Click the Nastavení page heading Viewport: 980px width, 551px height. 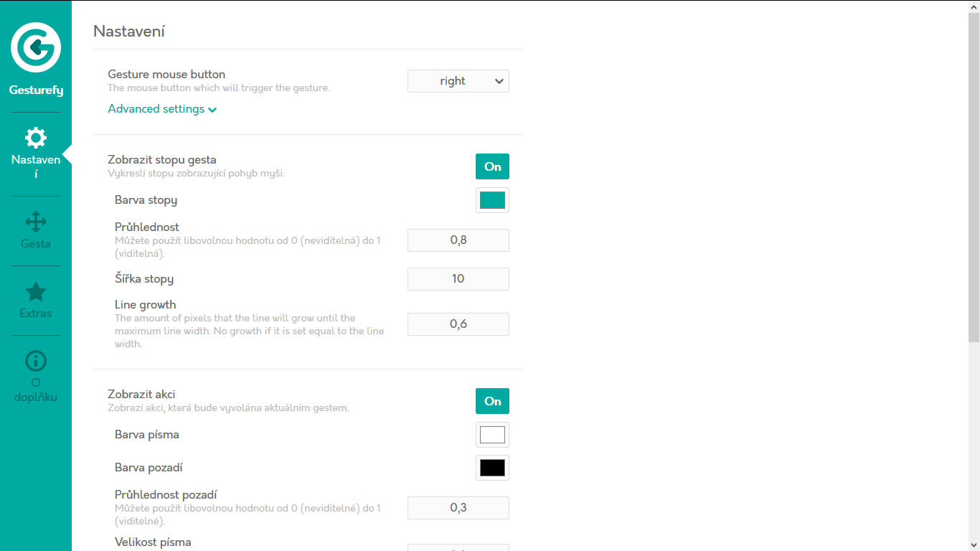pyautogui.click(x=129, y=32)
